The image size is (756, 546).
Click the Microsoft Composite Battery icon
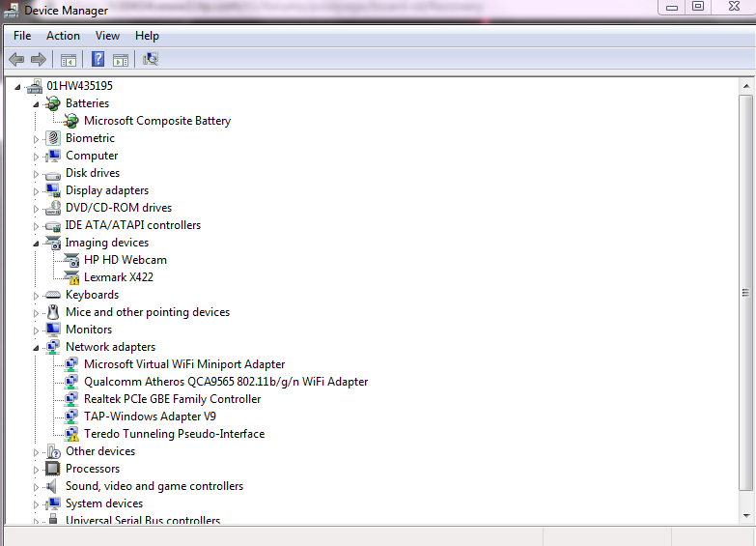click(71, 121)
